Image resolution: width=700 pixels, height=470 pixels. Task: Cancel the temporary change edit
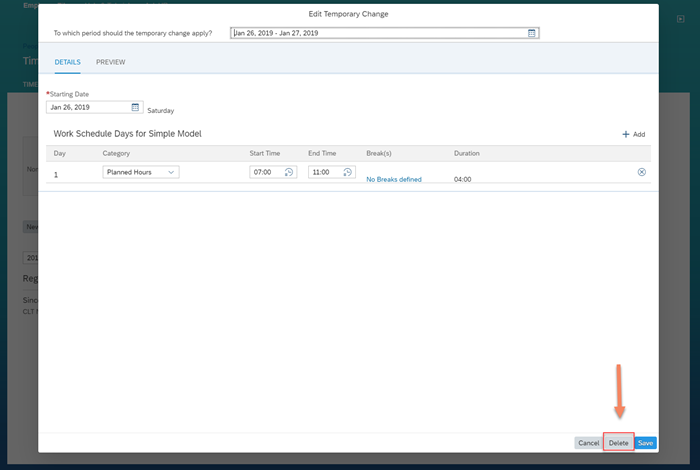tap(588, 443)
